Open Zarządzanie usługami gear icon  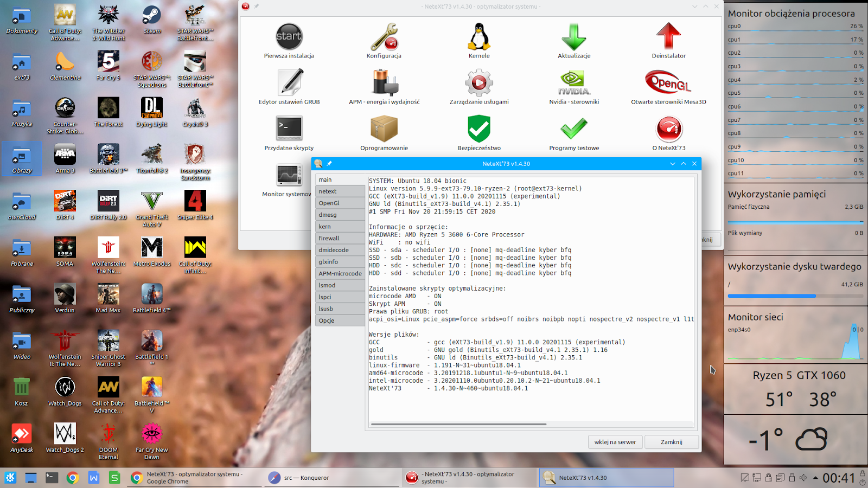click(x=479, y=83)
